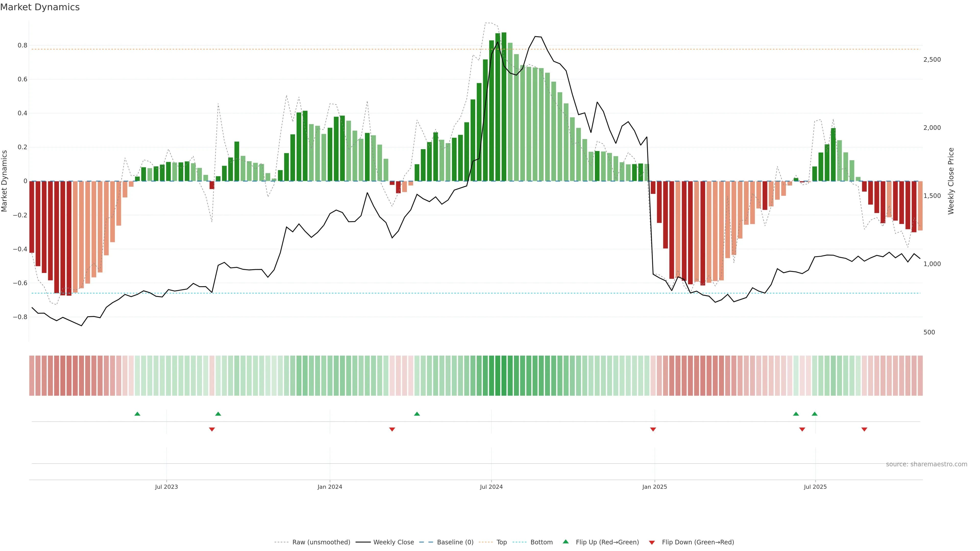Toggle Baseline (0) legend entry
Image resolution: width=980 pixels, height=551 pixels.
coord(455,542)
